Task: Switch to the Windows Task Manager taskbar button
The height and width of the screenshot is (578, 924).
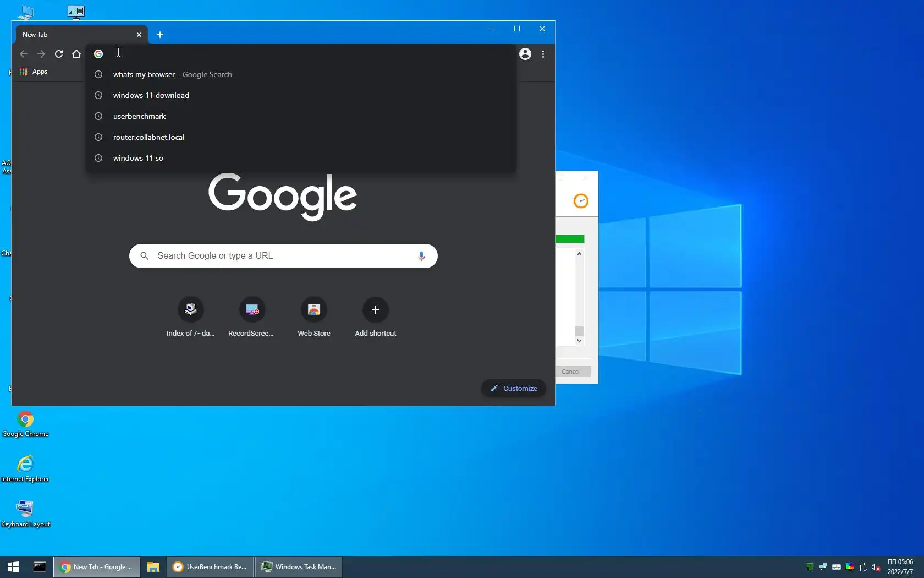Action: point(299,567)
